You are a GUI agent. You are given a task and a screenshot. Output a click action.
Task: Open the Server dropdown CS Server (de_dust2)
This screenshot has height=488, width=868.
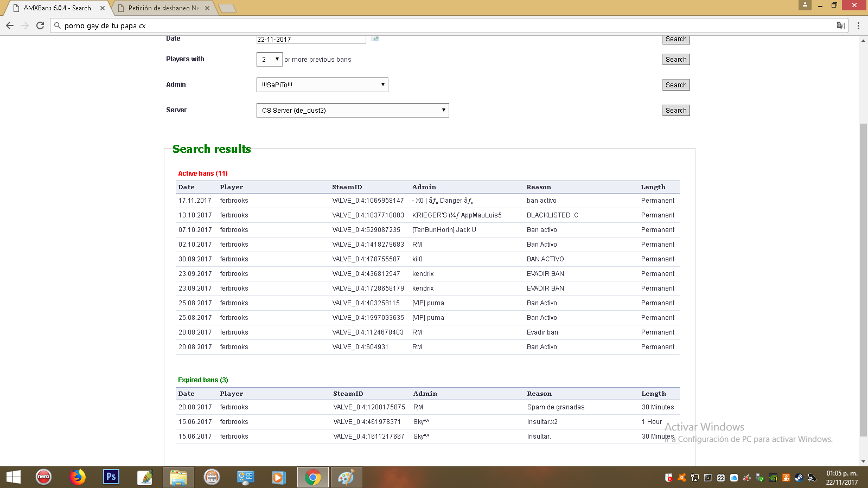(353, 110)
